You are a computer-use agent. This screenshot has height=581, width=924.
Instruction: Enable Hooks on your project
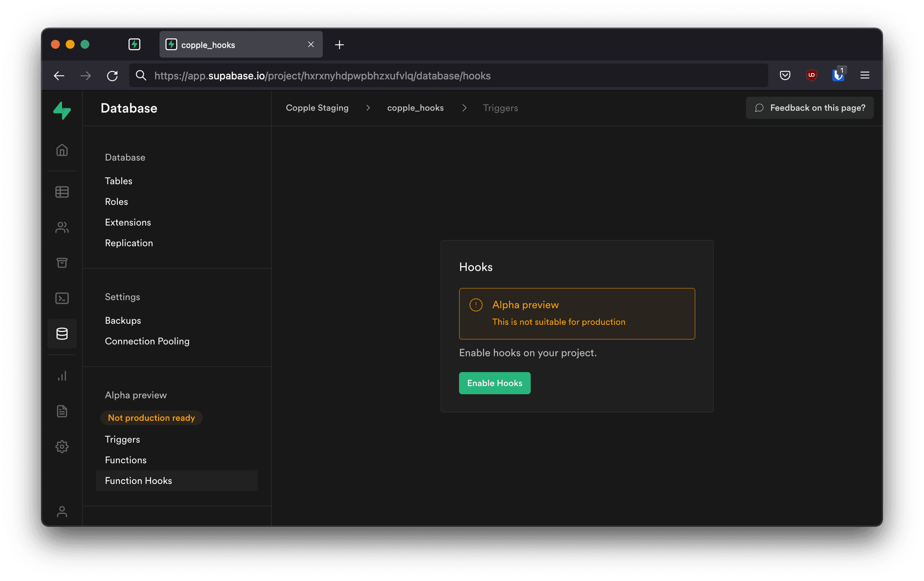[x=494, y=383]
